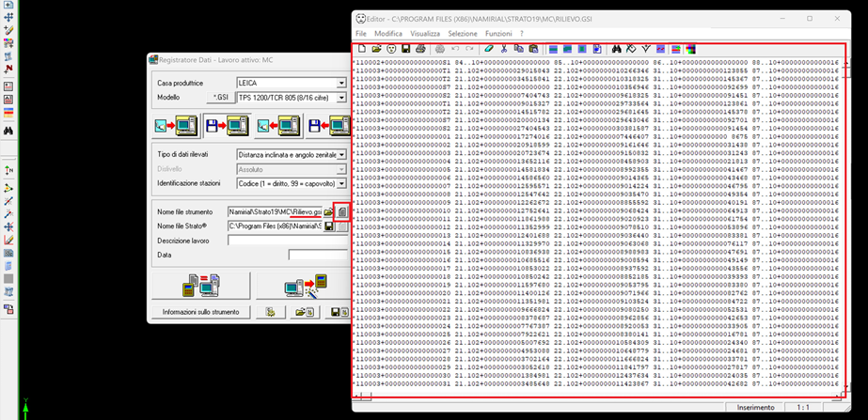Open the Visualizza menu
Image resolution: width=868 pixels, height=420 pixels.
pos(425,33)
